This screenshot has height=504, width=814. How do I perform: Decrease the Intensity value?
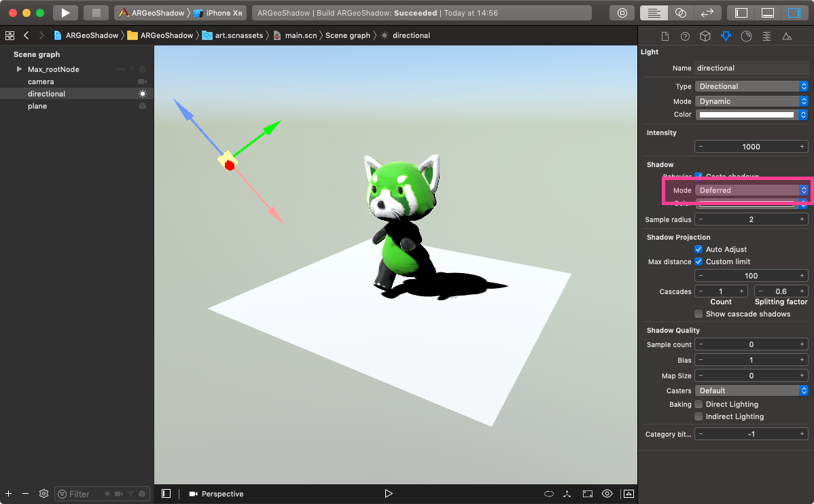click(701, 147)
